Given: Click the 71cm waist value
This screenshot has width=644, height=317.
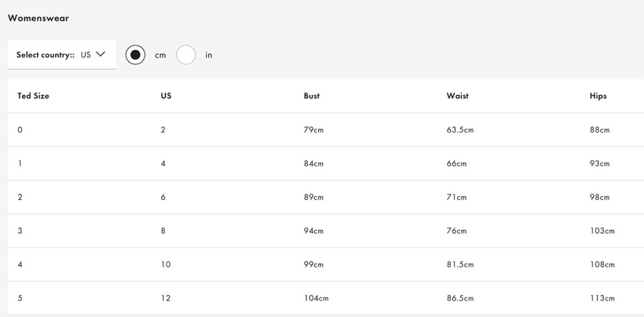Looking at the screenshot, I should (x=457, y=197).
